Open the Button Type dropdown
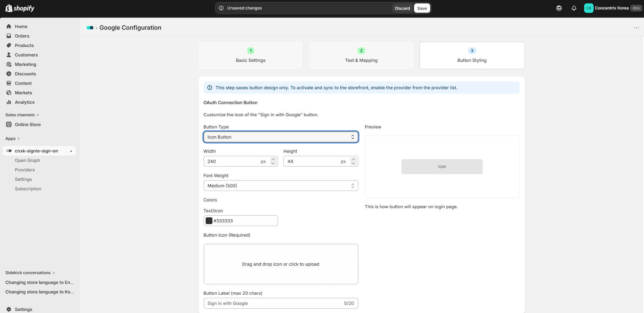644x313 pixels. tap(281, 137)
